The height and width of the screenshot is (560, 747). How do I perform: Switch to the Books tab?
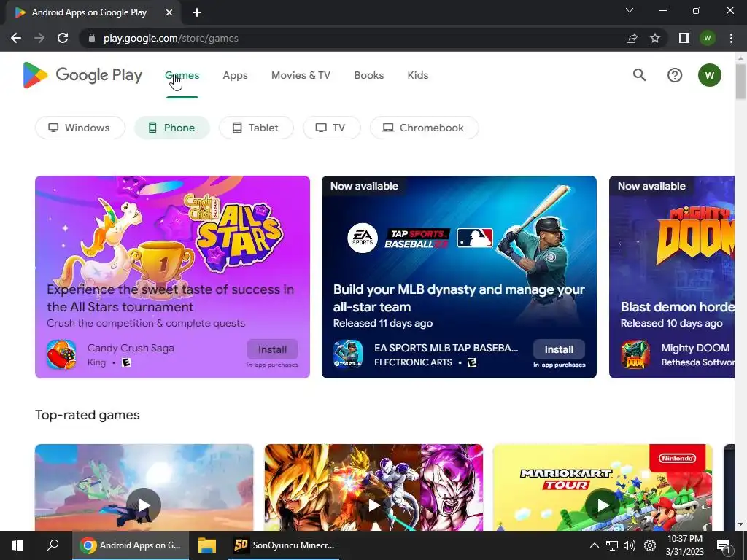tap(368, 75)
